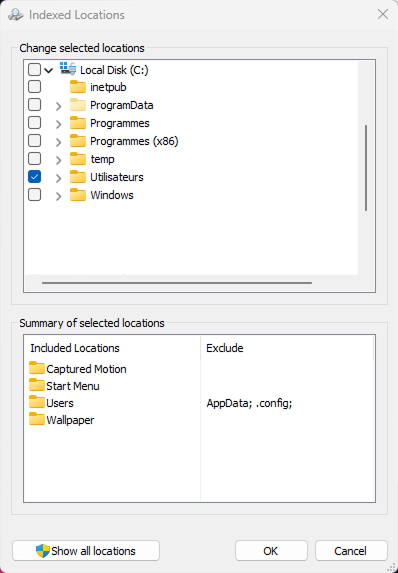Close the Indexed Locations dialog
Screen dimensions: 398x573
click(383, 14)
